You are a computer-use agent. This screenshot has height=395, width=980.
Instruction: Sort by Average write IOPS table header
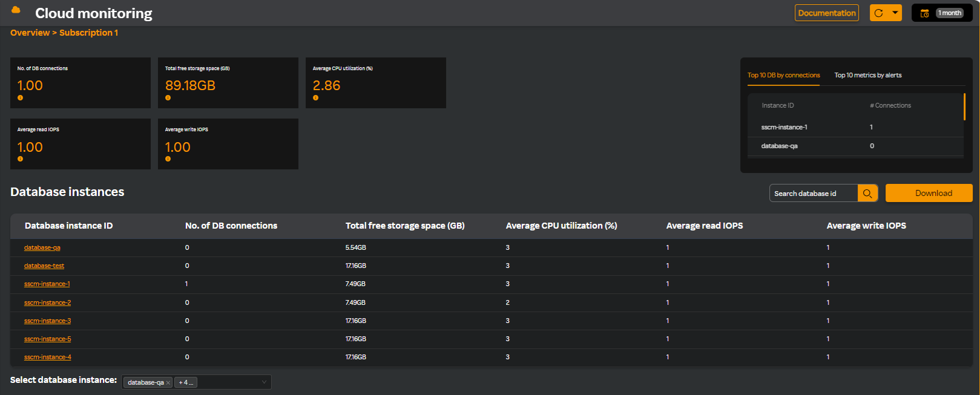(x=866, y=226)
